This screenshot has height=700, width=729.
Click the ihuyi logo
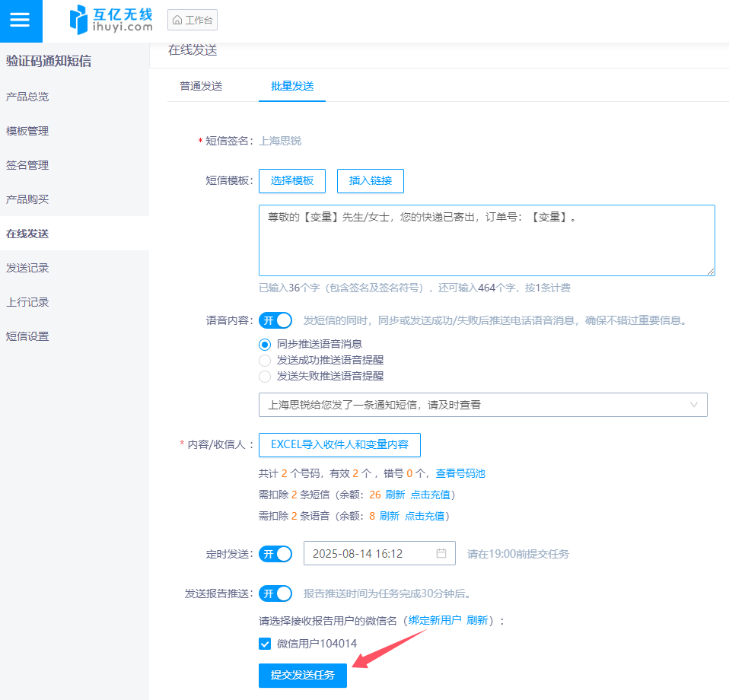tap(111, 20)
